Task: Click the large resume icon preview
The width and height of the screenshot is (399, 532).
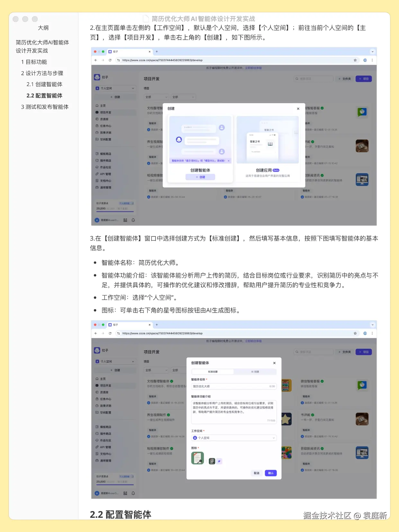Action: click(x=198, y=458)
